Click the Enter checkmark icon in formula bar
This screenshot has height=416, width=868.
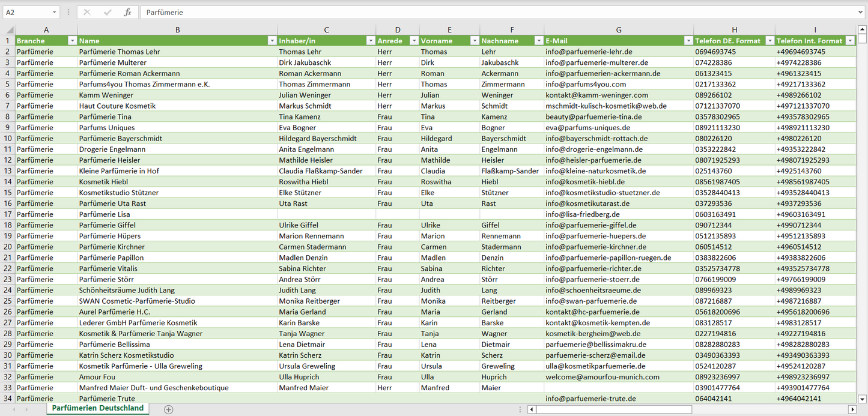tap(108, 12)
